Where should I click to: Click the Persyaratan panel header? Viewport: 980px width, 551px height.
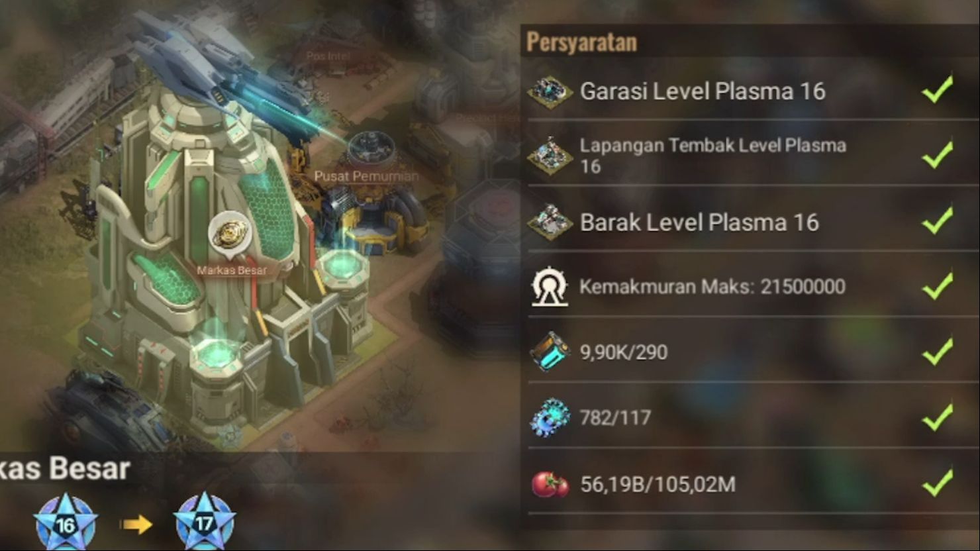pos(582,42)
